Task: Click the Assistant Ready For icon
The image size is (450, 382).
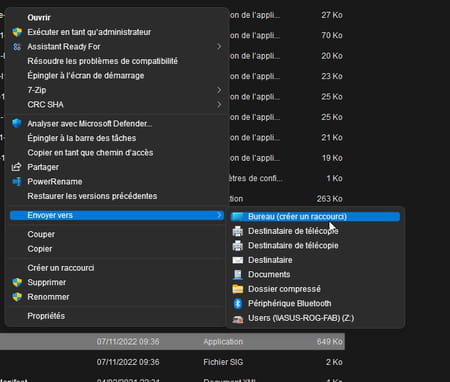Action: tap(17, 47)
